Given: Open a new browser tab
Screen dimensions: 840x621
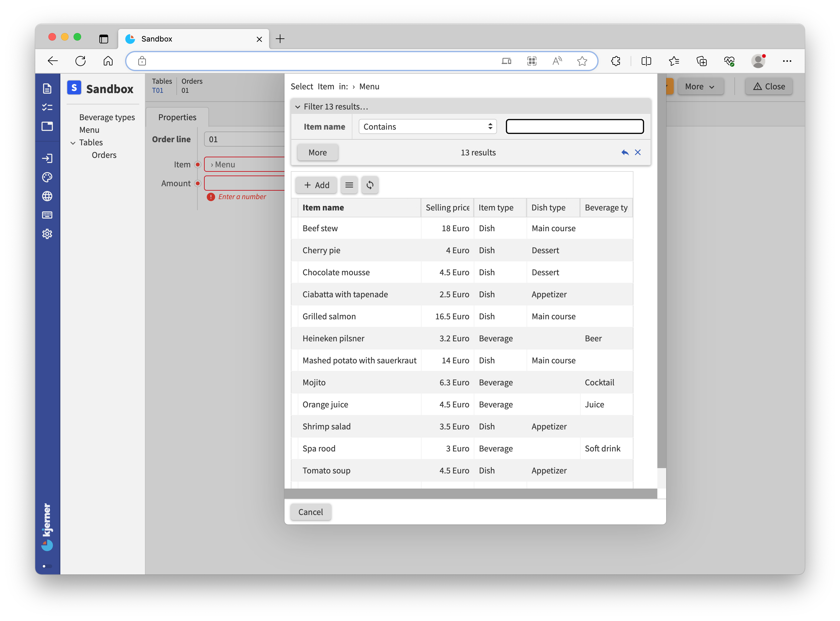Looking at the screenshot, I should click(280, 39).
